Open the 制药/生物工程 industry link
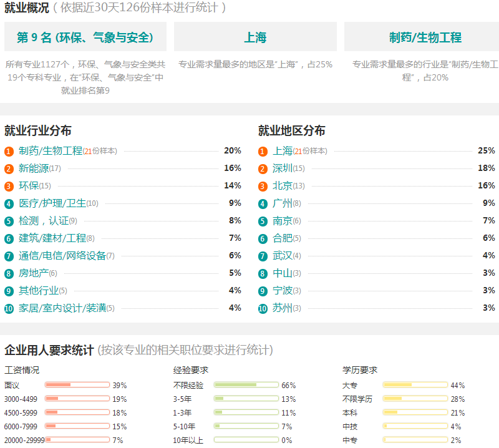499x448 pixels. point(51,150)
